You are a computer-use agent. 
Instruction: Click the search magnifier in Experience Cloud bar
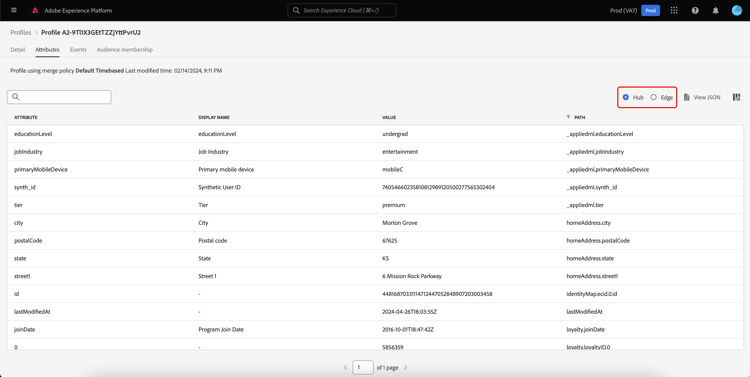pos(296,10)
